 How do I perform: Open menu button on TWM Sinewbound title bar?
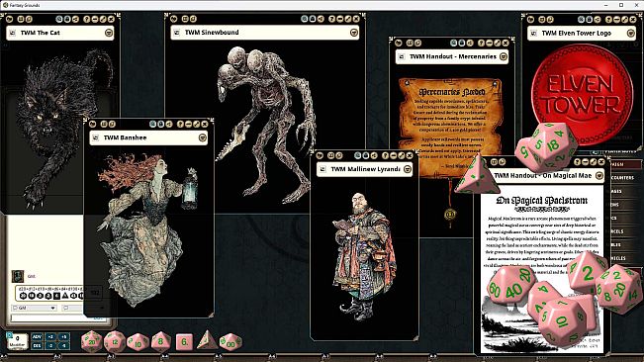[x=353, y=33]
